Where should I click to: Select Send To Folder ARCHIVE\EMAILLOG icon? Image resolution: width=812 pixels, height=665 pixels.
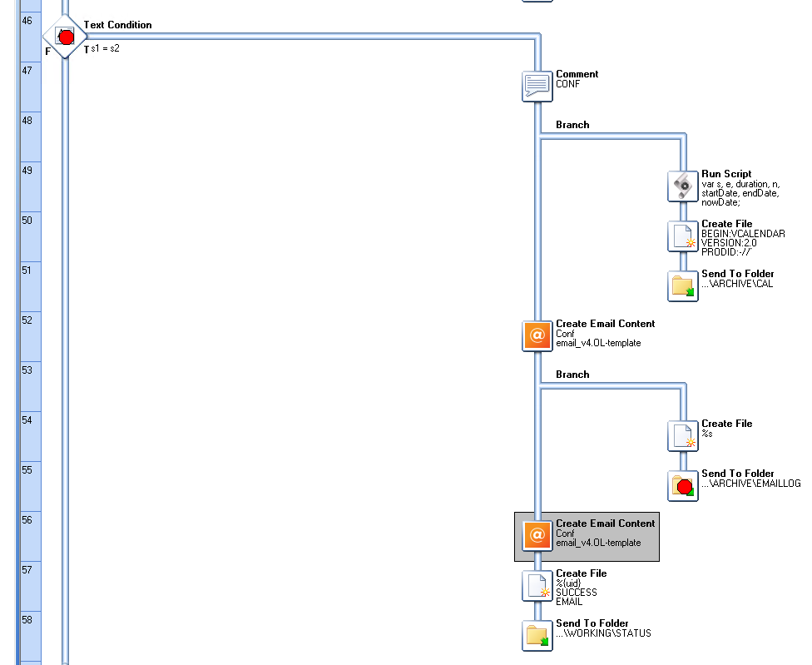point(682,485)
